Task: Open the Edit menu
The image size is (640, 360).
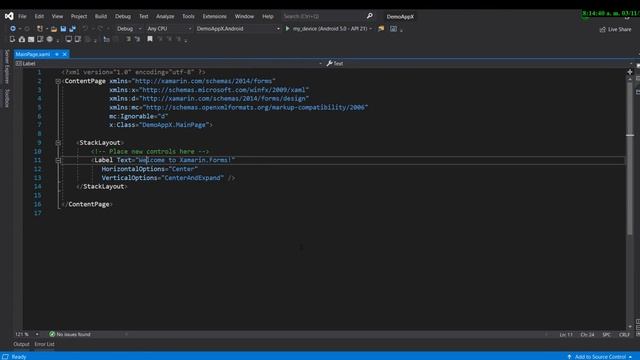Action: click(x=39, y=16)
